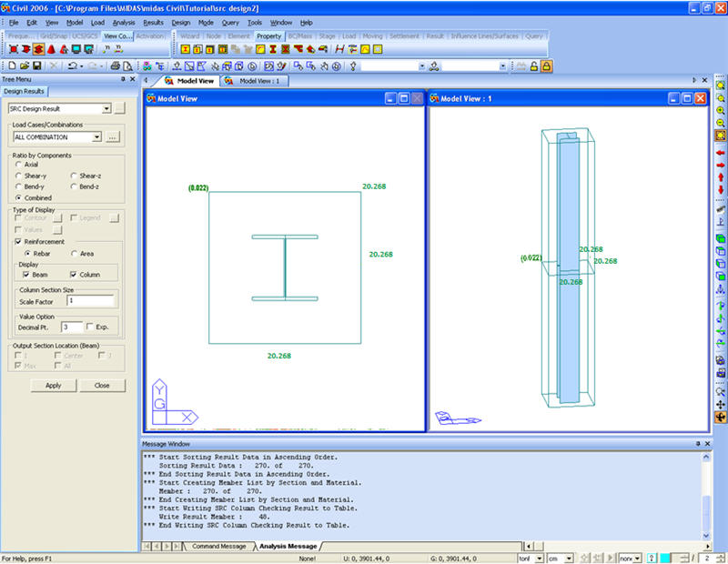
Task: Select the Undo icon
Action: pos(73,65)
